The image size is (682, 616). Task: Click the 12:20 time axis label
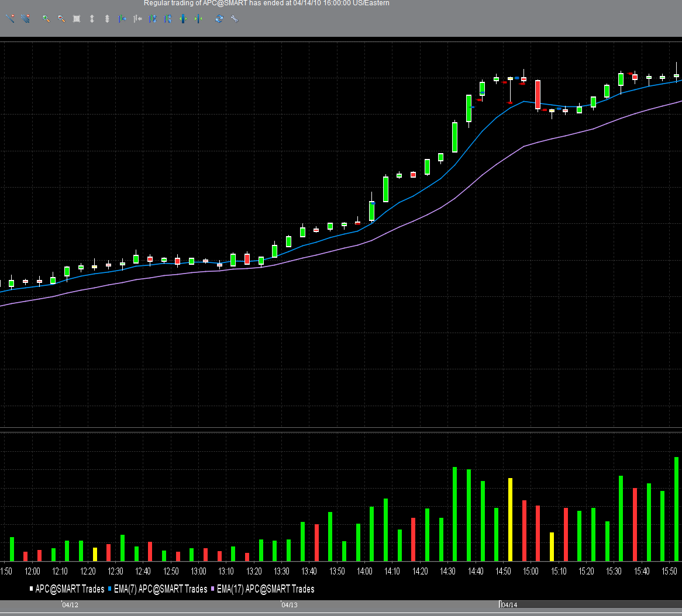[88, 571]
